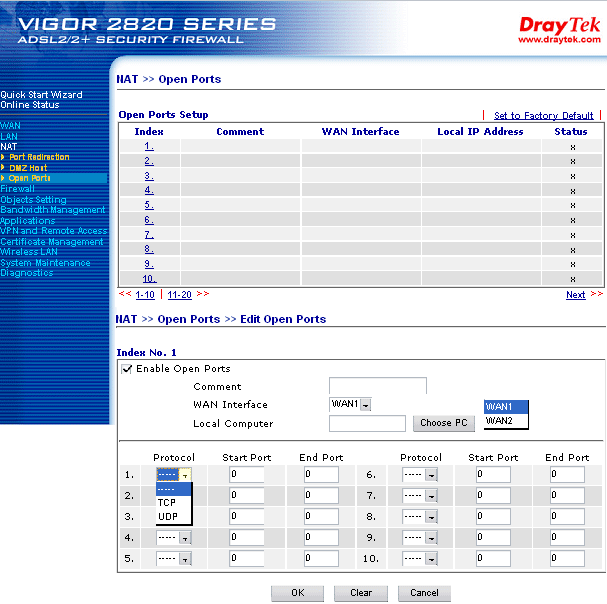Open index 2 entry link
607x604 pixels.
point(149,161)
